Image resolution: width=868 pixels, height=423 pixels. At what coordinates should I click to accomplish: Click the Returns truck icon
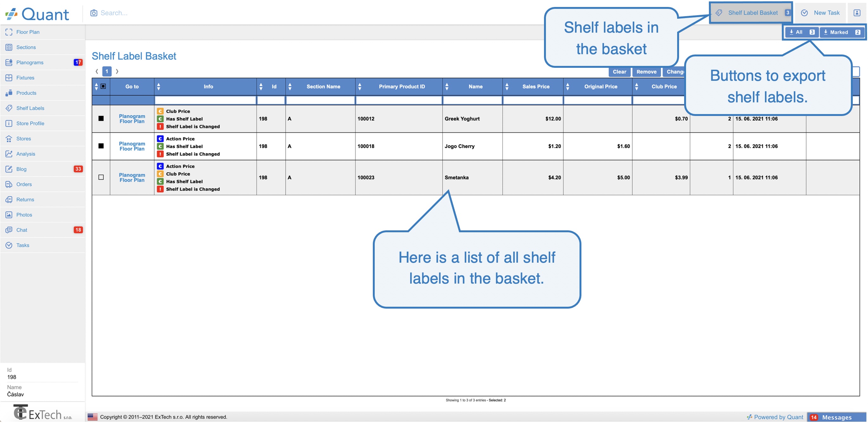(x=9, y=199)
